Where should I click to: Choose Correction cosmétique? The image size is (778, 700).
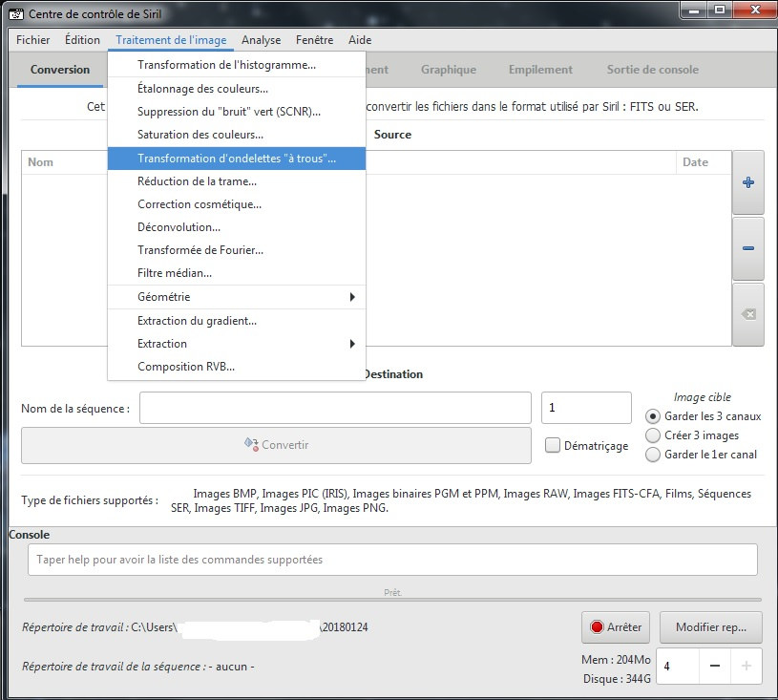[237, 204]
